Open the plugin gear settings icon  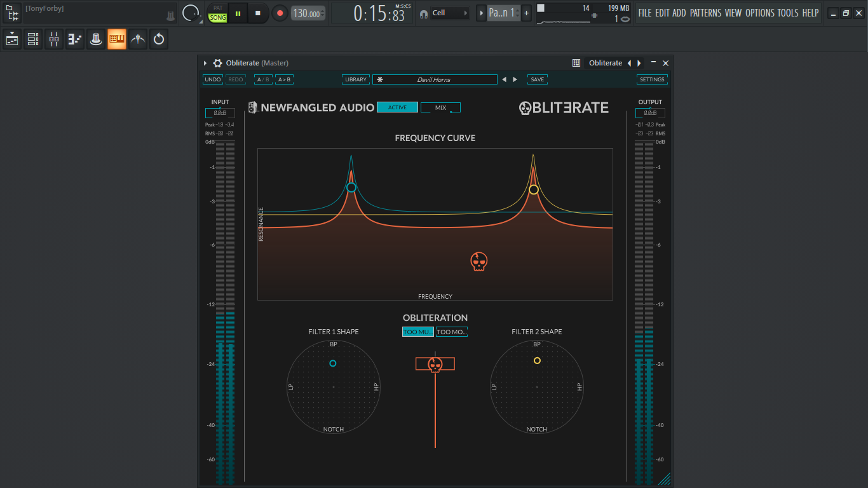218,63
